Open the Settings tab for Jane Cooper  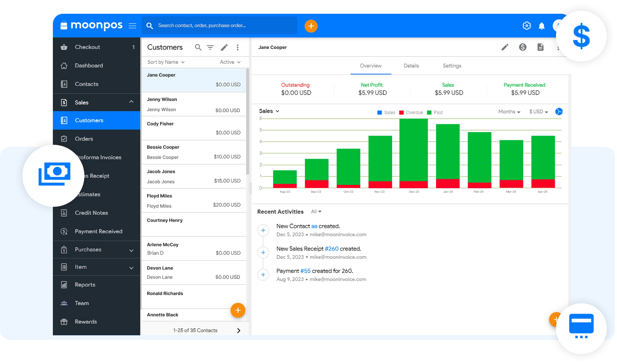(452, 66)
